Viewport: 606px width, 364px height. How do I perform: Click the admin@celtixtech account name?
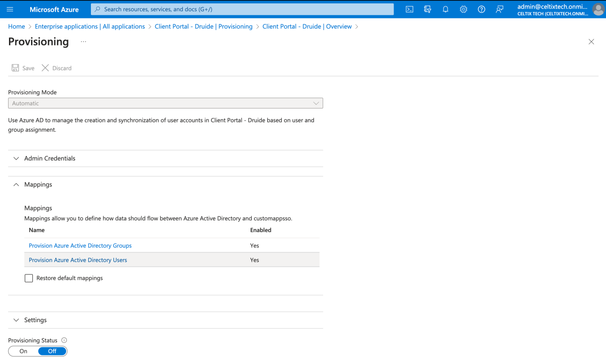tap(552, 6)
